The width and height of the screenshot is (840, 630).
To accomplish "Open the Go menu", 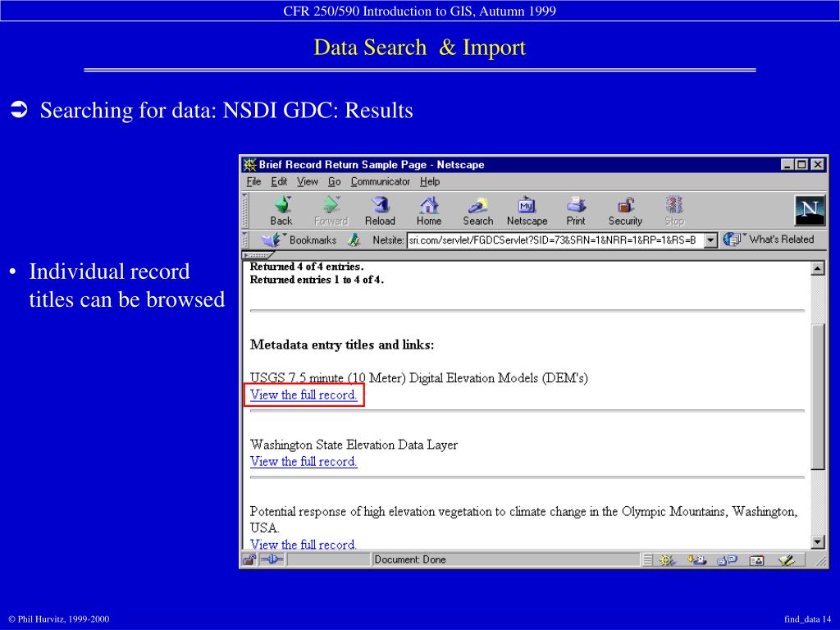I will pyautogui.click(x=335, y=181).
